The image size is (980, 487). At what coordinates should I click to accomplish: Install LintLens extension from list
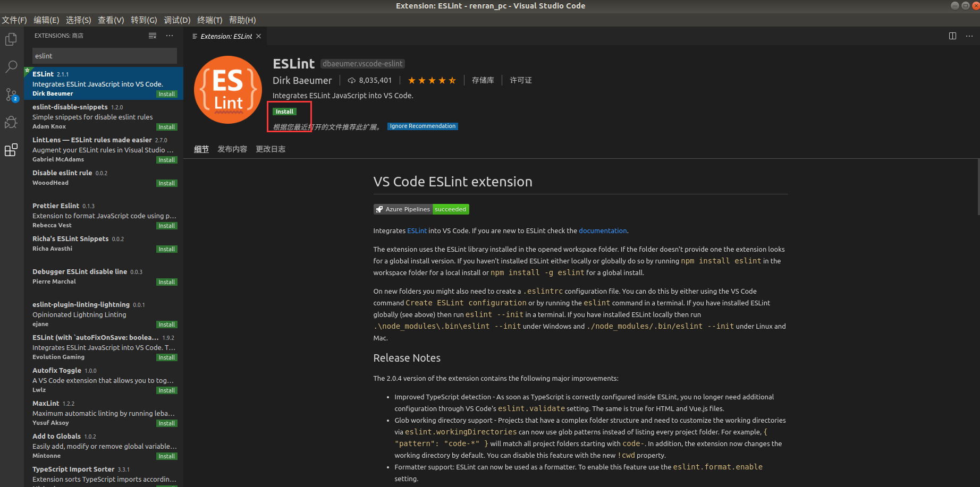pos(166,160)
